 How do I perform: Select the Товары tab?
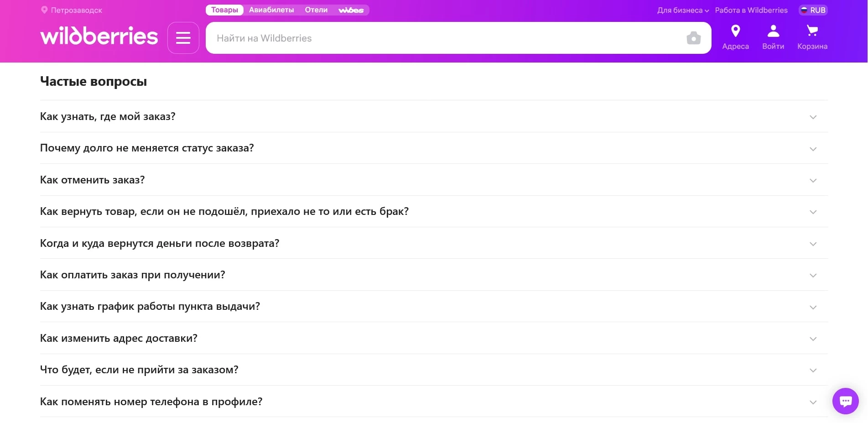[x=224, y=10]
